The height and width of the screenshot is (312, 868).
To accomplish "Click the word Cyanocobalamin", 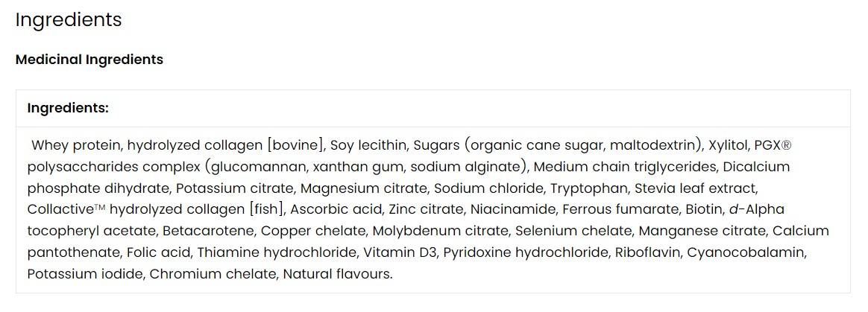I will click(745, 253).
